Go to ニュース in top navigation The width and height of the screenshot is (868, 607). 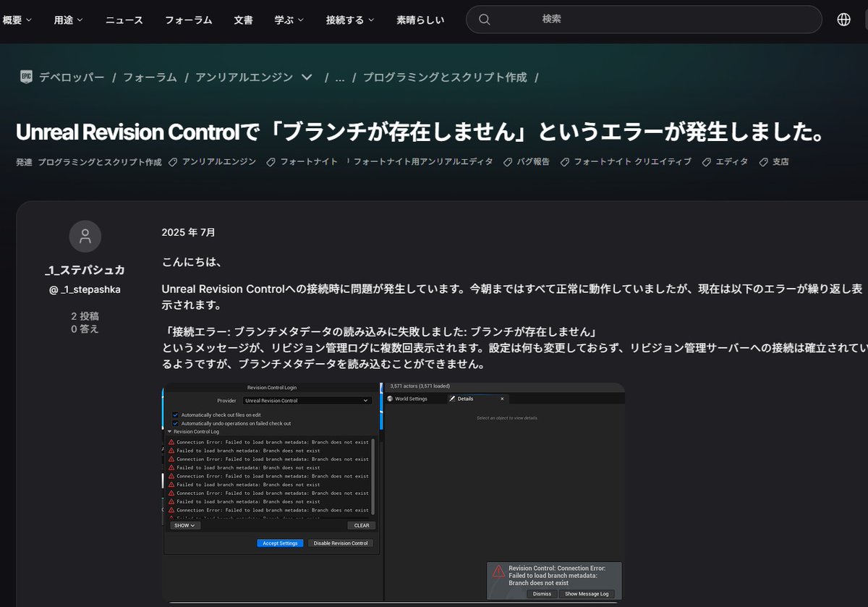coord(124,20)
